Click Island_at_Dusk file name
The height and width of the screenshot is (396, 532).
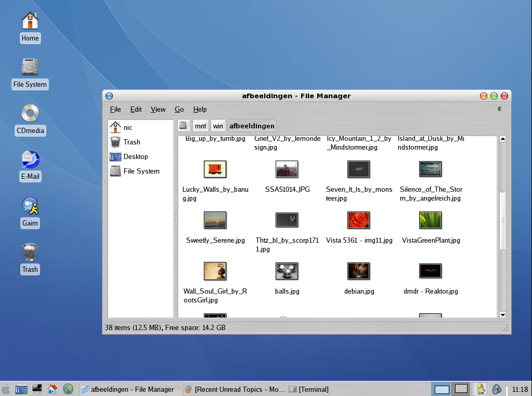(431, 143)
